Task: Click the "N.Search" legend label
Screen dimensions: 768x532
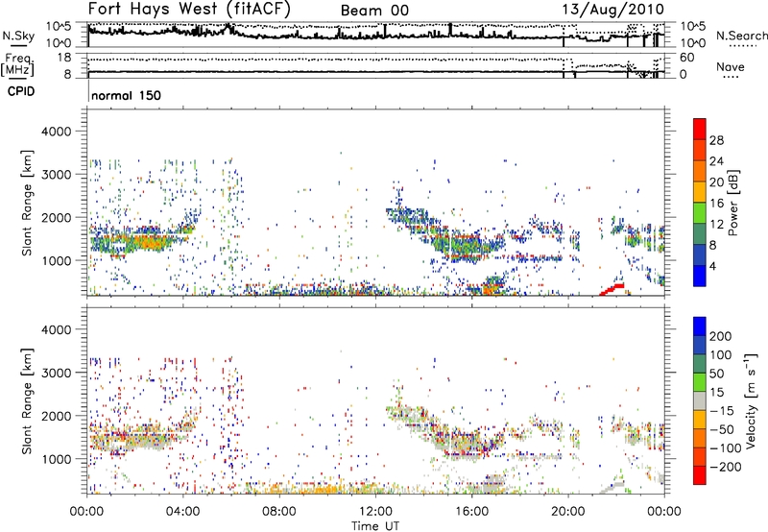Action: [741, 36]
